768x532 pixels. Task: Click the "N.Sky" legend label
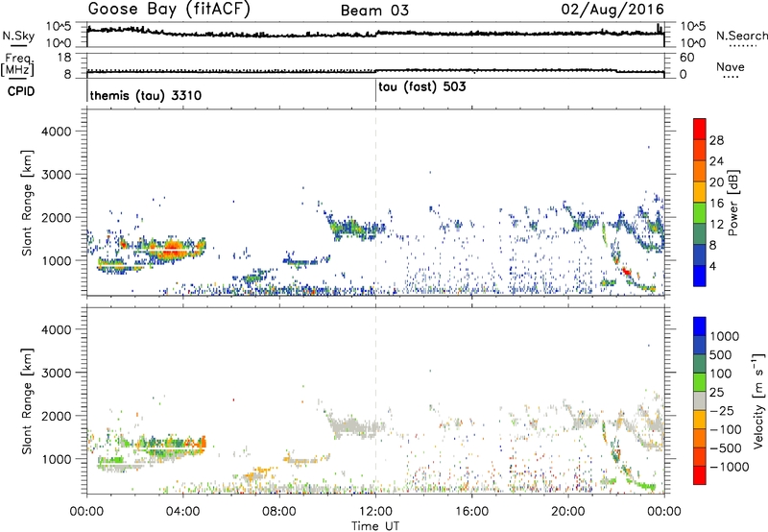coord(18,36)
